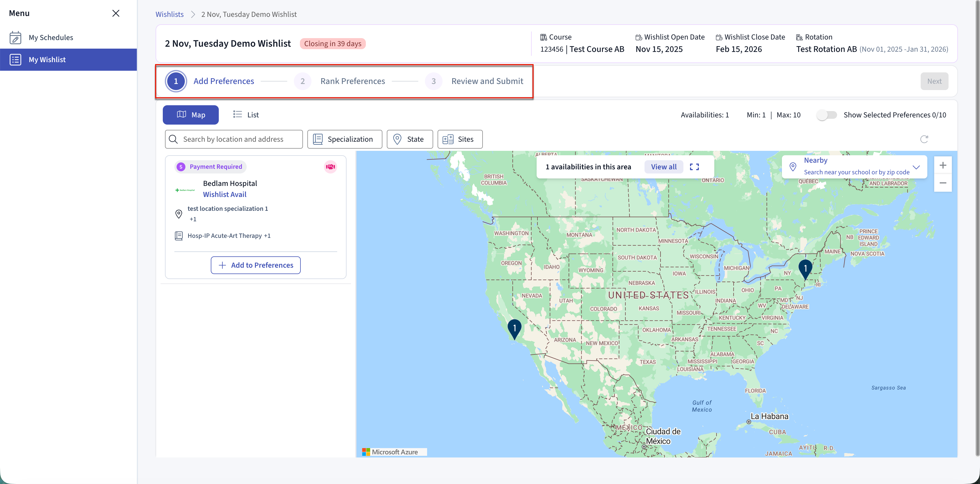Click the Wishlists breadcrumb link
Image resolution: width=980 pixels, height=484 pixels.
point(169,14)
